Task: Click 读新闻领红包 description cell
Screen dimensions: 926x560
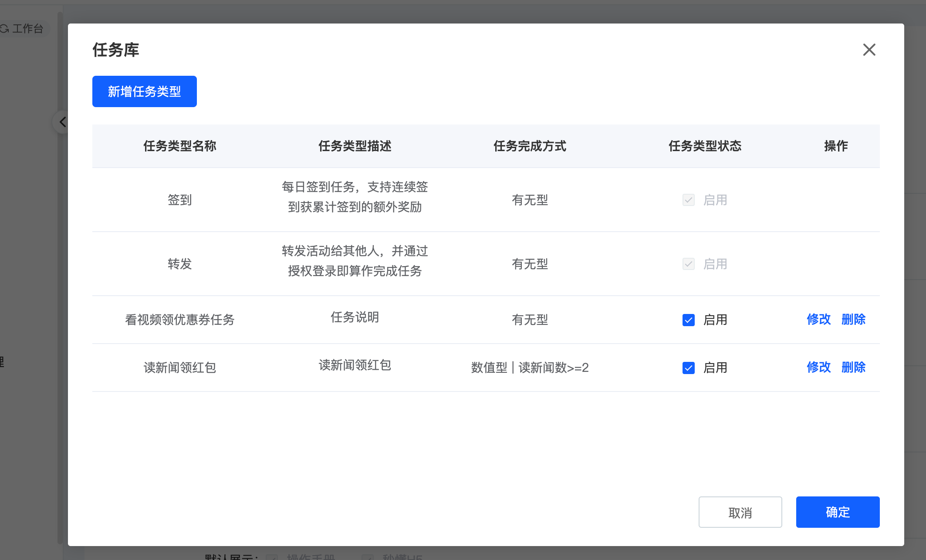Action: click(x=355, y=365)
